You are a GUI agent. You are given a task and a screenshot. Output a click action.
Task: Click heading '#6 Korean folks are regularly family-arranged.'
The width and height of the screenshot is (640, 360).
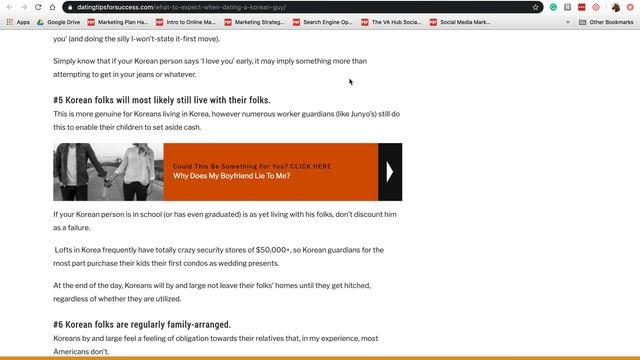(142, 324)
